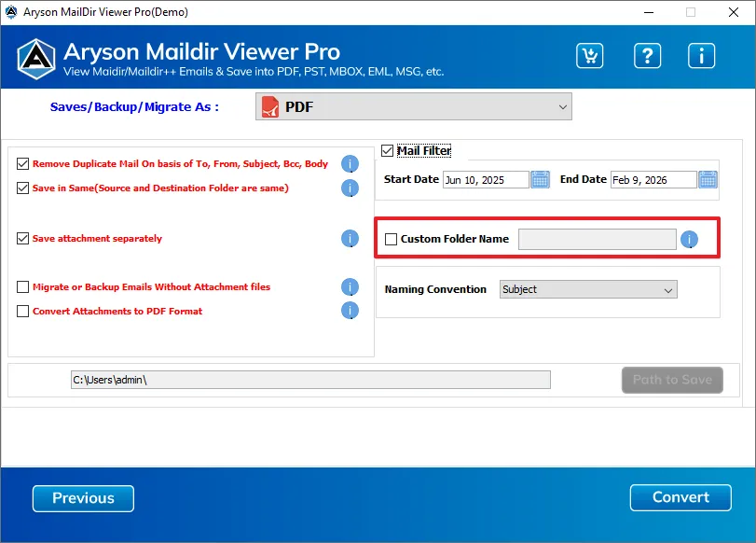Click the save path field C:\Users\admin\
This screenshot has height=543, width=756.
pos(310,380)
